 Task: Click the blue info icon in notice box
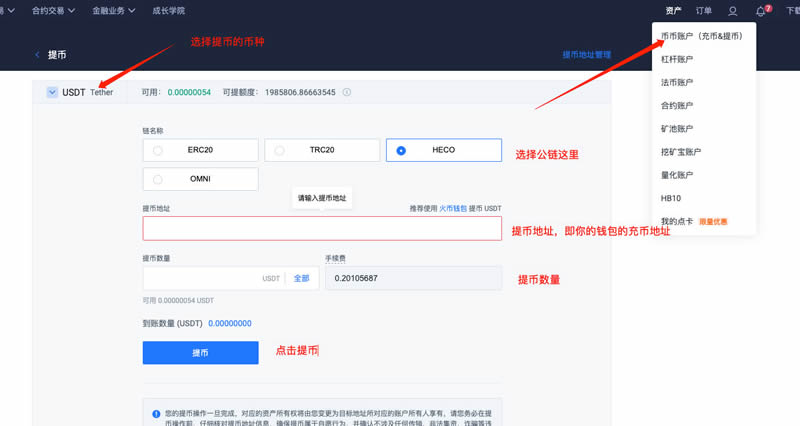click(x=156, y=413)
